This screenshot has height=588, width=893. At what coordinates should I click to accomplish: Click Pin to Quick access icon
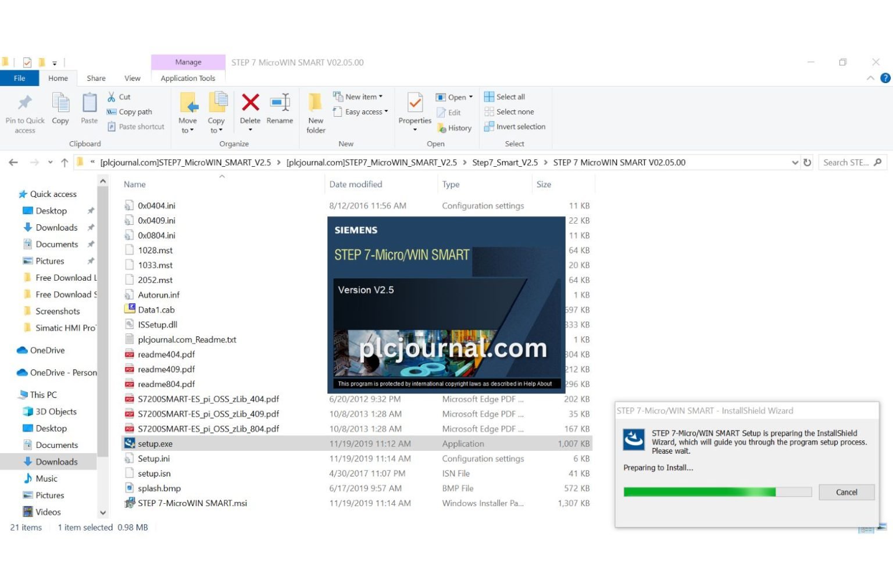tap(25, 103)
